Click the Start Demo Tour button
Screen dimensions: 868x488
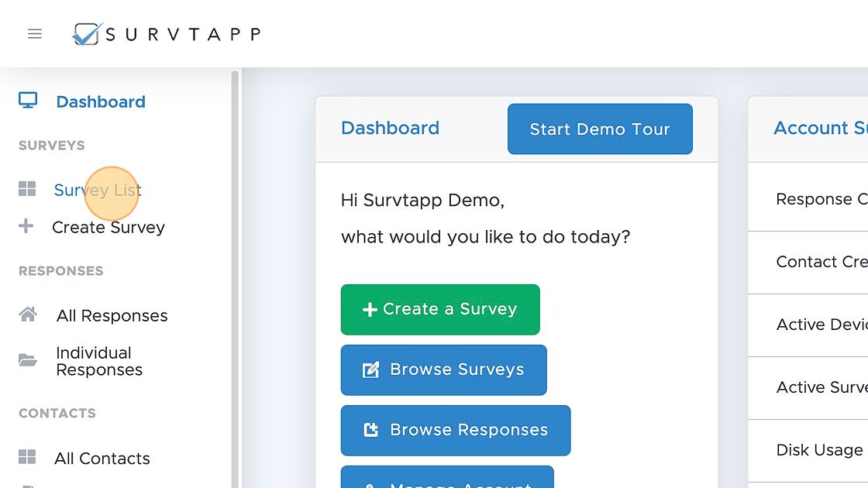click(600, 129)
